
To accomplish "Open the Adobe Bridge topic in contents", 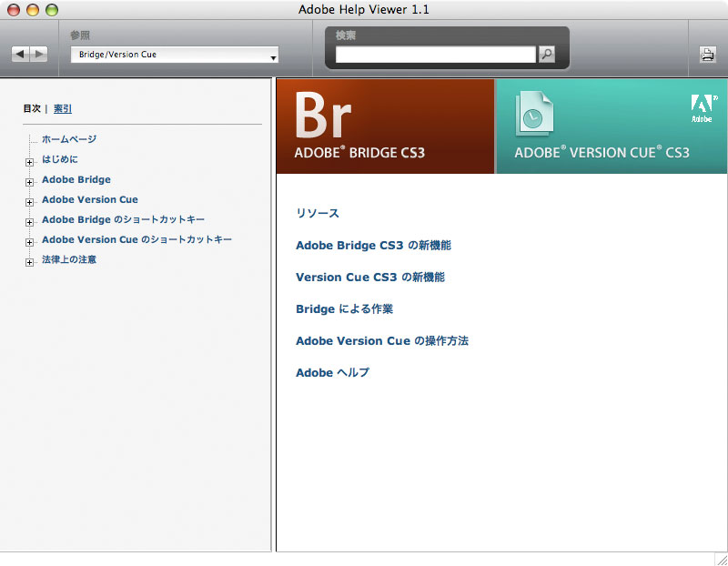I will [76, 179].
